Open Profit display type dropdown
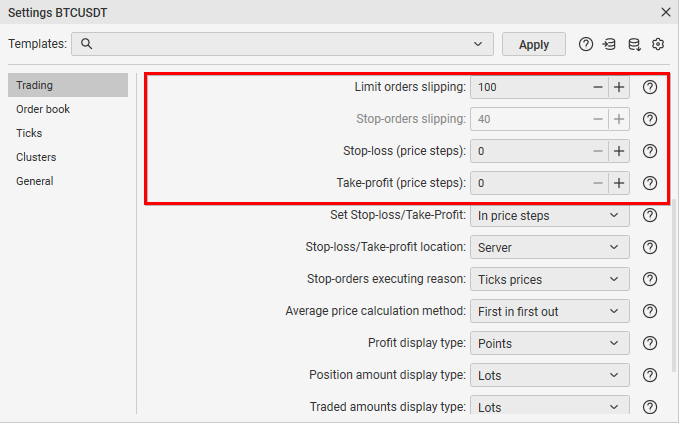The image size is (679, 423). pyautogui.click(x=550, y=343)
